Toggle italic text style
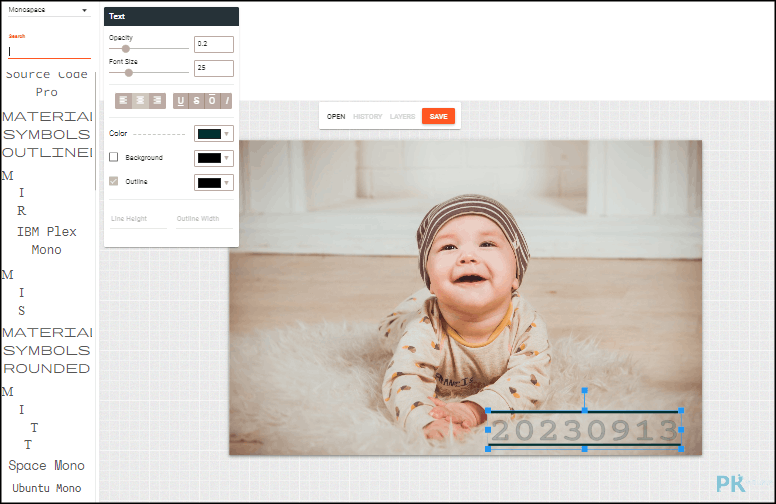Viewport: 776px width, 504px height. (x=226, y=101)
